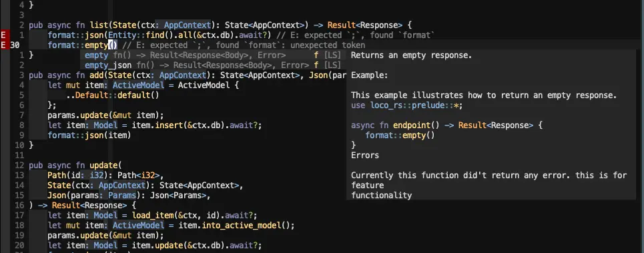
Task: Place cursor on "format::empty()" at line 30
Action: pyautogui.click(x=83, y=45)
